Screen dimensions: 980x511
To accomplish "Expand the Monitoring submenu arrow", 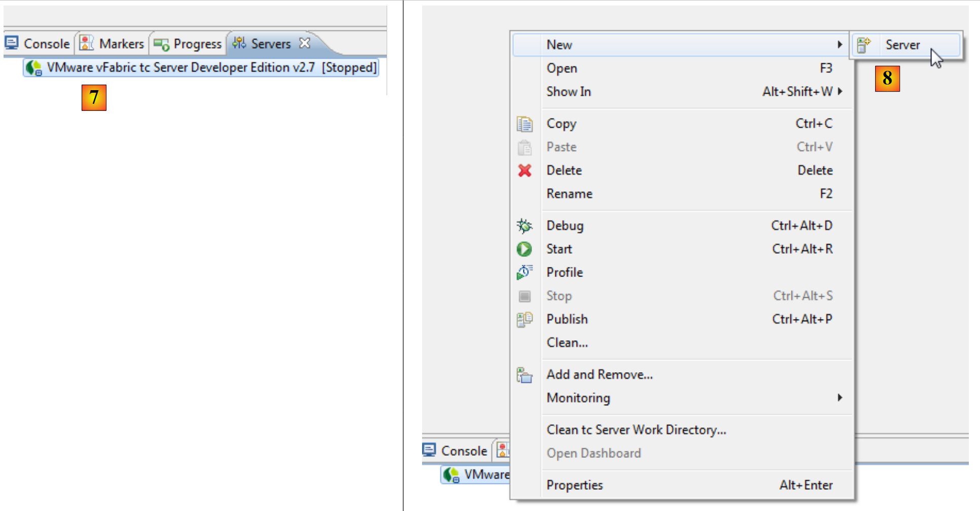I will pyautogui.click(x=840, y=398).
